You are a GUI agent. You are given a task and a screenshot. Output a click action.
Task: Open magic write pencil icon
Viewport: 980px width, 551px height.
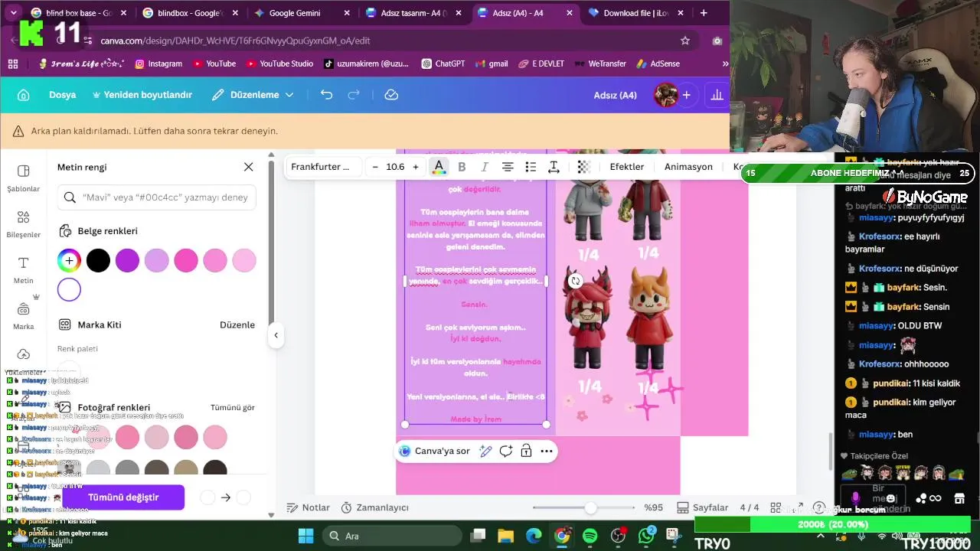point(485,452)
